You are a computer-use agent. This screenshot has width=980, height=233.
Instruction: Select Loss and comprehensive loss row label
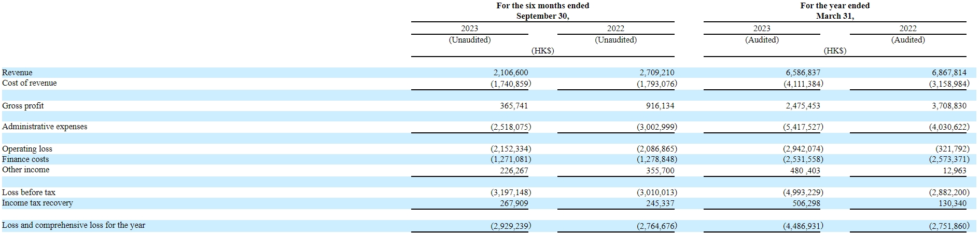click(x=74, y=225)
